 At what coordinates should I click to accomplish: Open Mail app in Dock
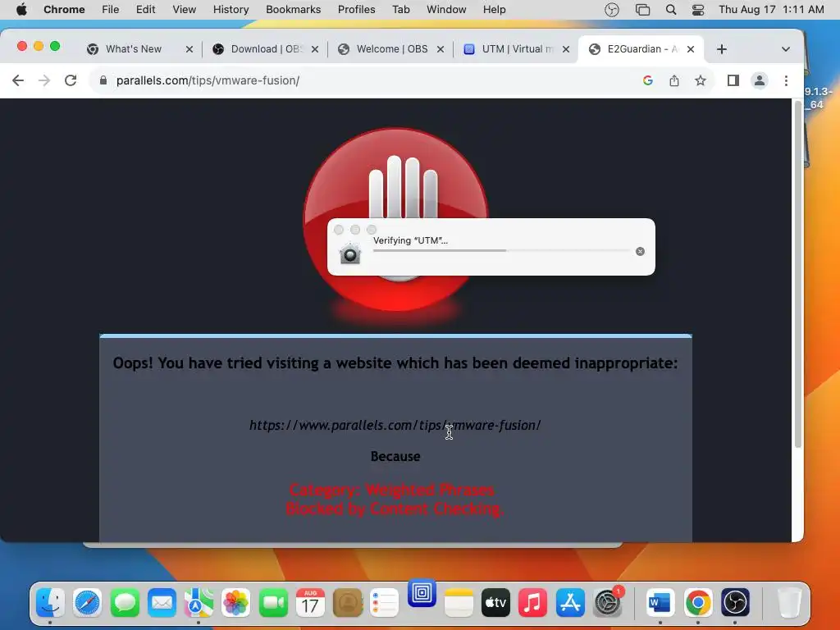click(x=162, y=603)
